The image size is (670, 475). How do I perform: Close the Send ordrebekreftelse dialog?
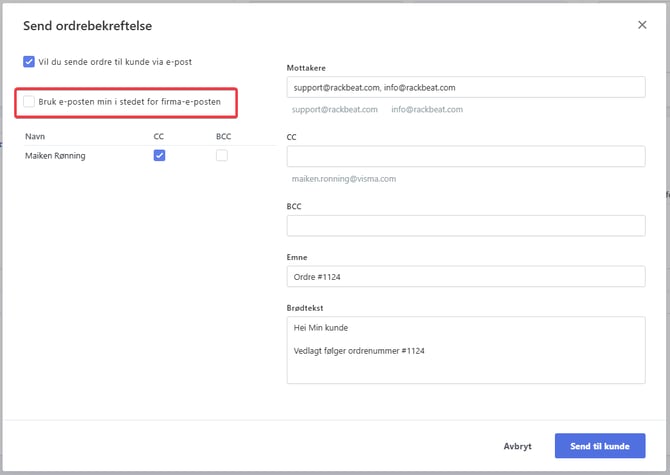642,25
